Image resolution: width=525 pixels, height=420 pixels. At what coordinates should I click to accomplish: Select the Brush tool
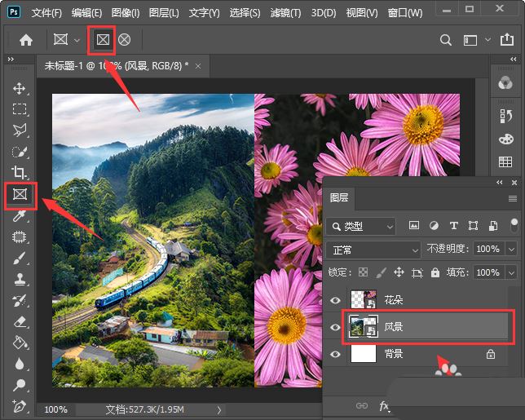click(20, 259)
